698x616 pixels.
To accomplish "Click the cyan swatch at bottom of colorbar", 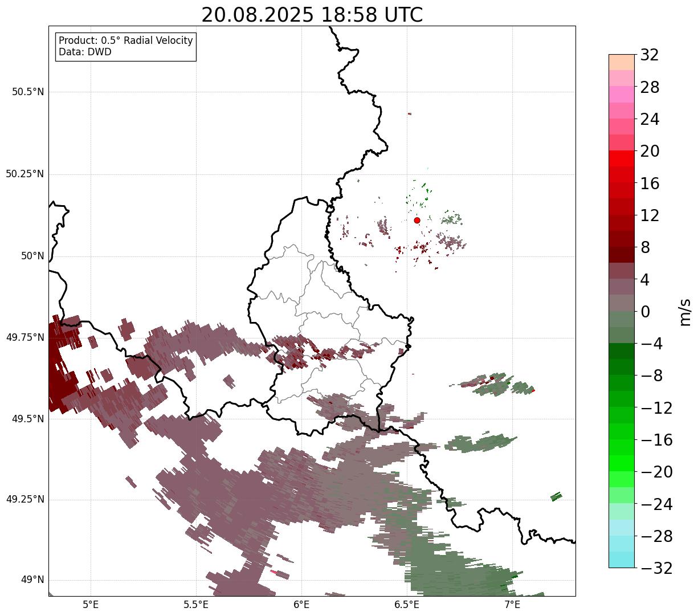I will pos(622,560).
